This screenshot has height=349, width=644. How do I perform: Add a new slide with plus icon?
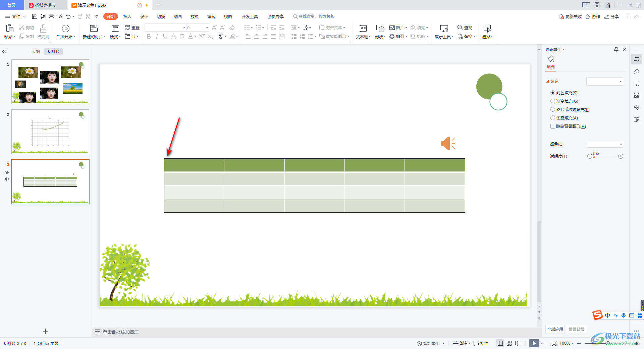point(46,331)
